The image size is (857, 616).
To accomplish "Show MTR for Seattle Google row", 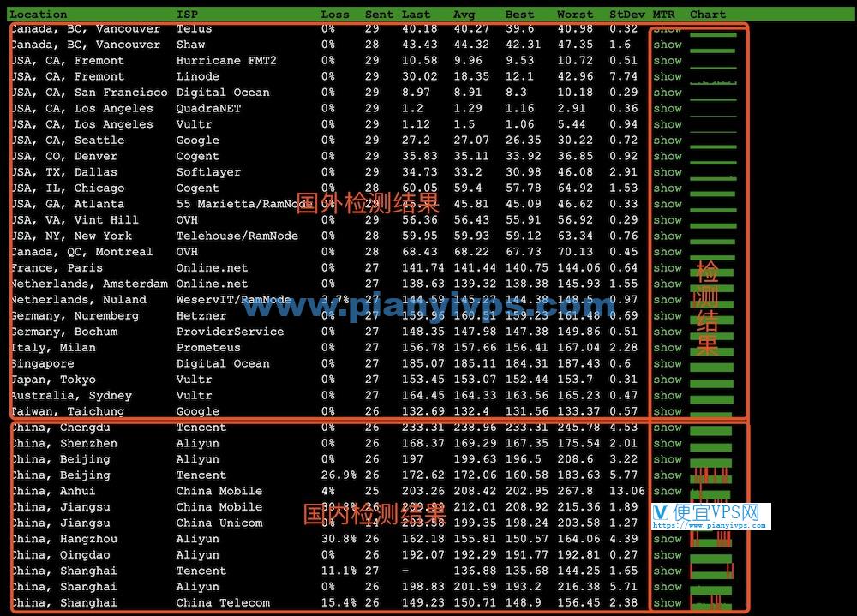I will click(x=668, y=141).
